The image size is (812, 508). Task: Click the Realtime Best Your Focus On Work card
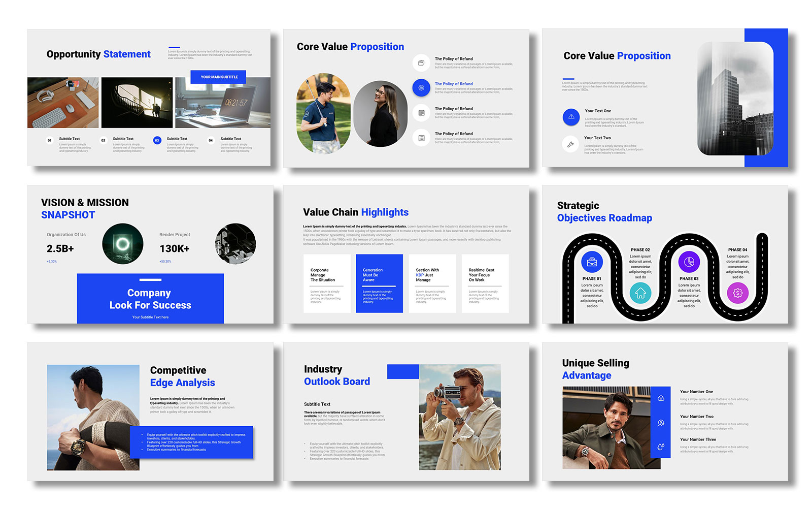coord(485,283)
